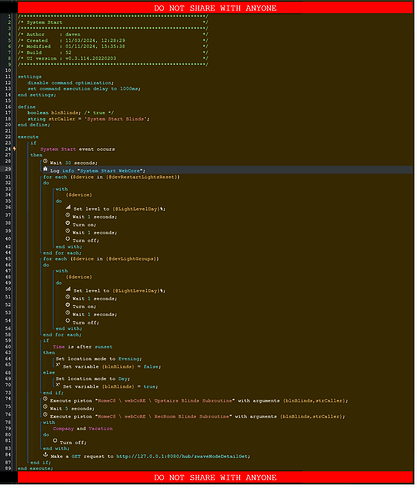Image resolution: width=417 pixels, height=500 pixels.
Task: Click the icon beside Execute piston RecRoom Blinds
Action: [x=45, y=415]
